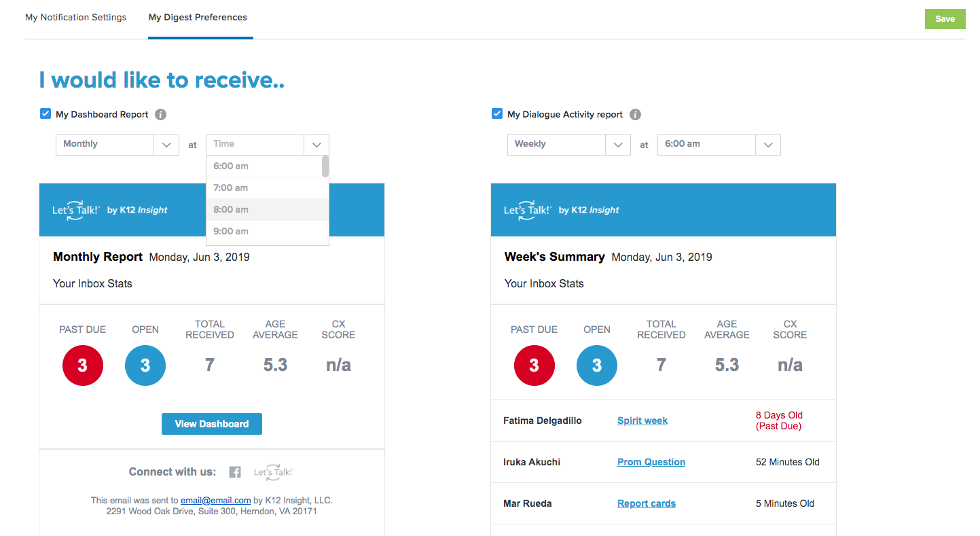The height and width of the screenshot is (536, 980).
Task: Open the Spirit week link
Action: tap(642, 421)
